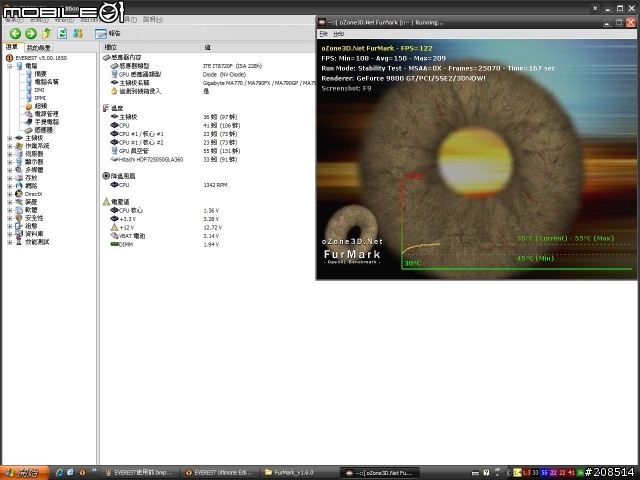Viewport: 640px width, 480px height.
Task: Select the CPU #1 / Core #1 temperature row
Action: tap(208, 134)
